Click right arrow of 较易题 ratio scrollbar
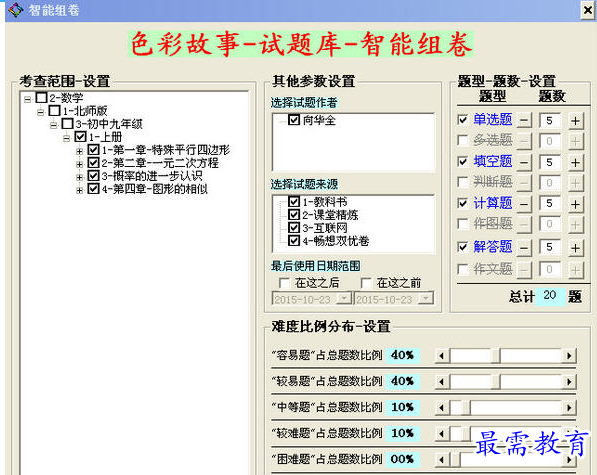Screen dimensions: 597x475 (x=569, y=382)
